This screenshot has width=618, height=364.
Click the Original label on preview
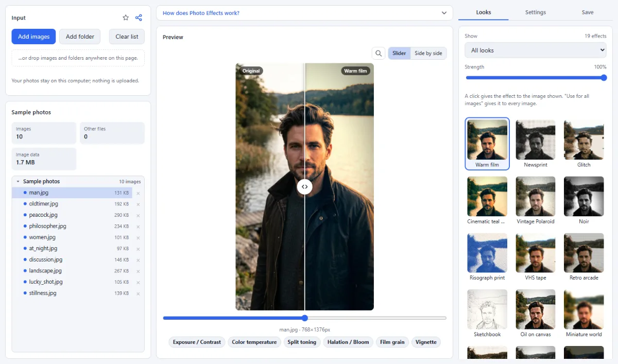coord(251,71)
